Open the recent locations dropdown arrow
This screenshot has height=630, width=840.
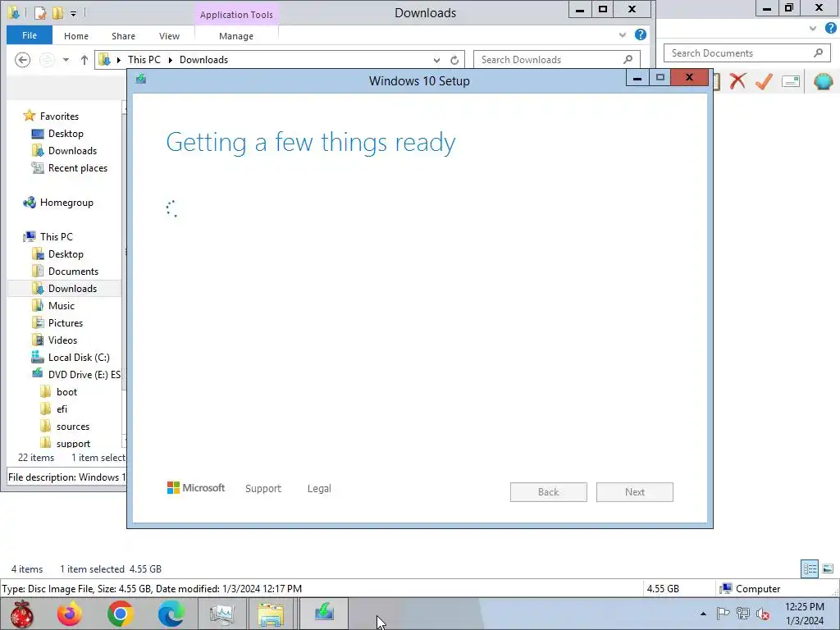(66, 59)
